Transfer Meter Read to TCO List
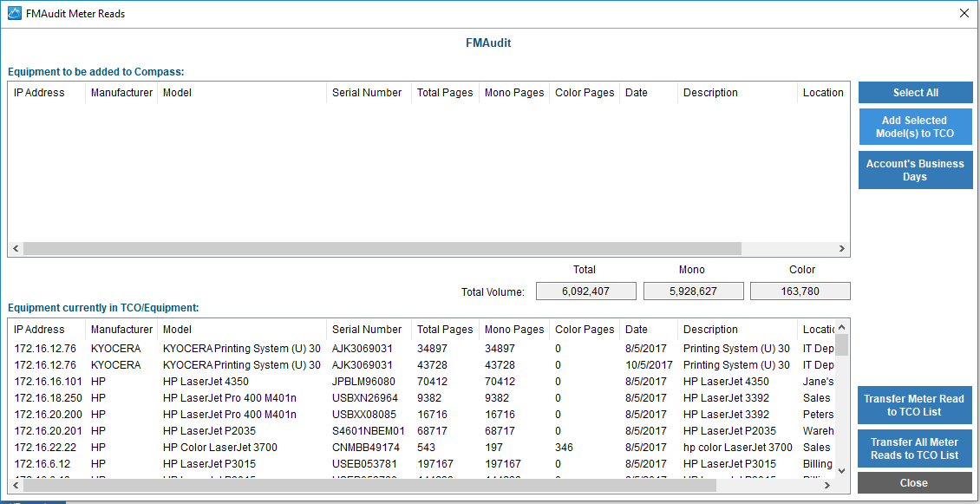Screen dimensions: 980x504 (x=916, y=405)
